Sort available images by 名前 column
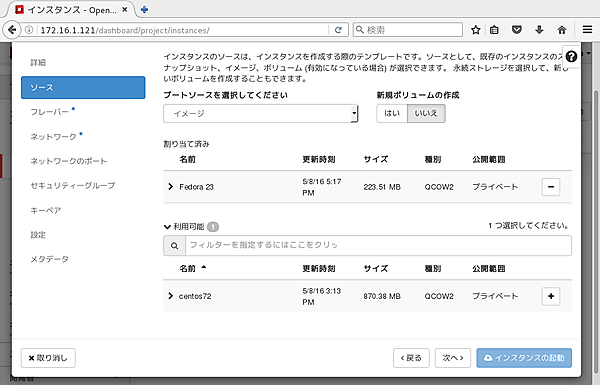600x385 pixels. coord(192,268)
